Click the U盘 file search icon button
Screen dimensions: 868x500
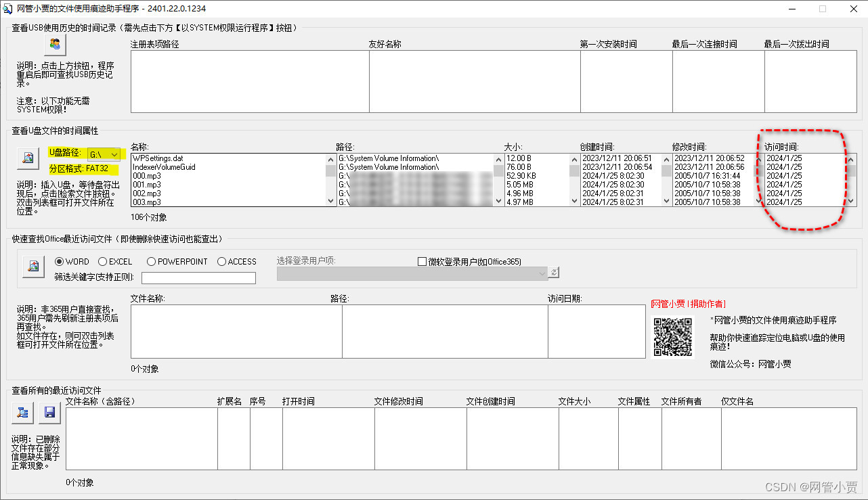(x=28, y=157)
